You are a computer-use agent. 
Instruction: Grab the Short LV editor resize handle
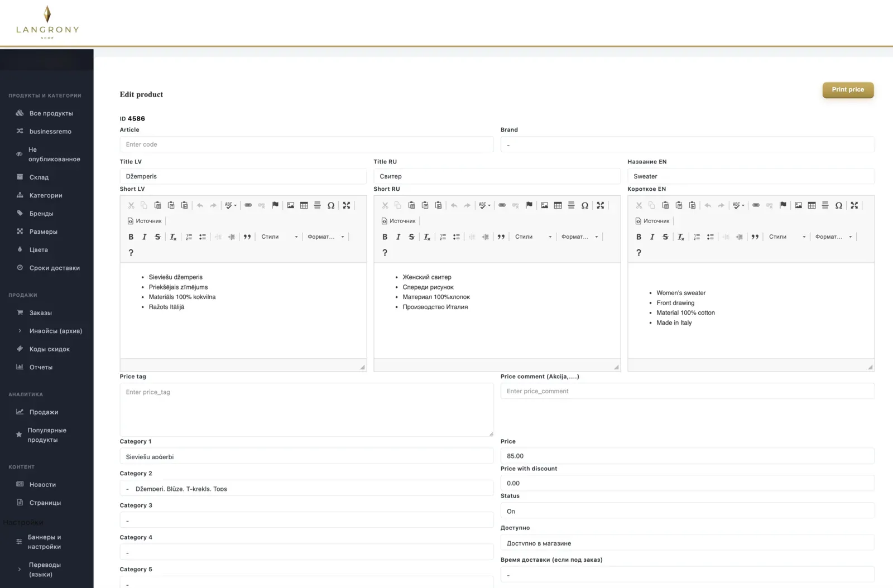coord(362,367)
